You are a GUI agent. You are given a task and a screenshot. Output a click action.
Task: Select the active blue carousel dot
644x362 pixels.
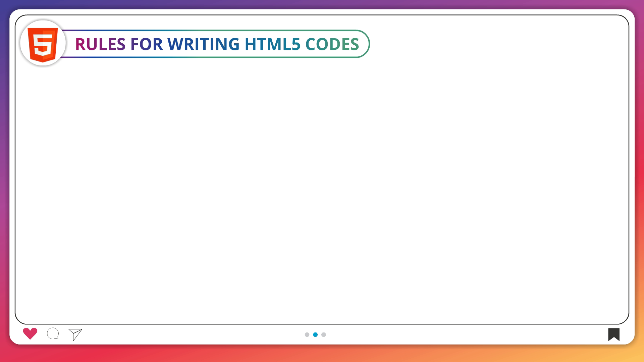point(315,334)
